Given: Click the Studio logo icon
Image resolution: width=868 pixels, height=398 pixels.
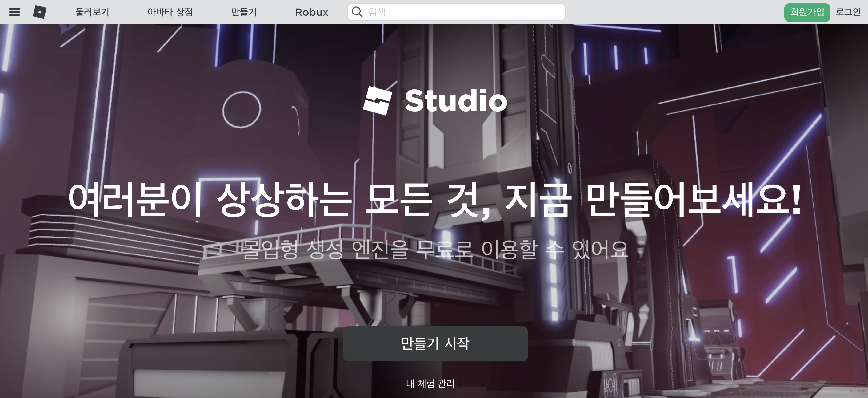Looking at the screenshot, I should click(x=378, y=100).
